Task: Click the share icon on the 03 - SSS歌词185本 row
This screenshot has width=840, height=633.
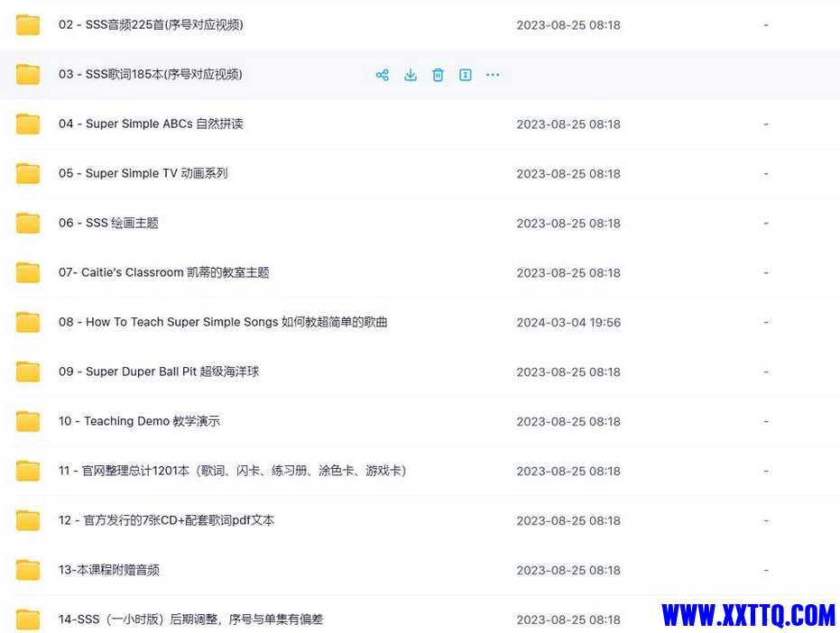Action: point(382,75)
